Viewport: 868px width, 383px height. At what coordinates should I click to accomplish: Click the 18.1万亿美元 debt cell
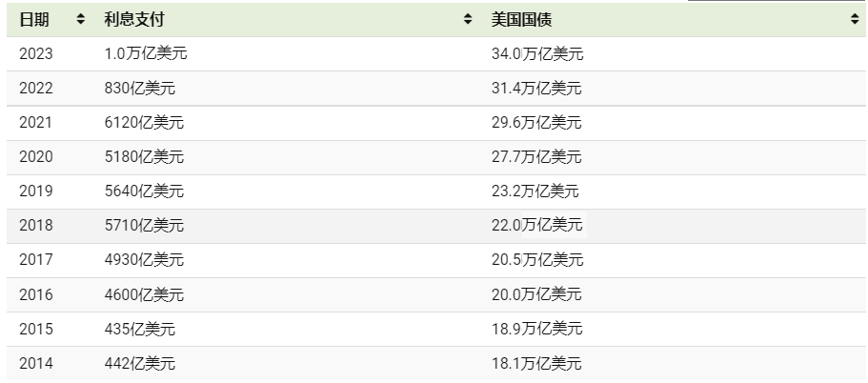coord(536,363)
